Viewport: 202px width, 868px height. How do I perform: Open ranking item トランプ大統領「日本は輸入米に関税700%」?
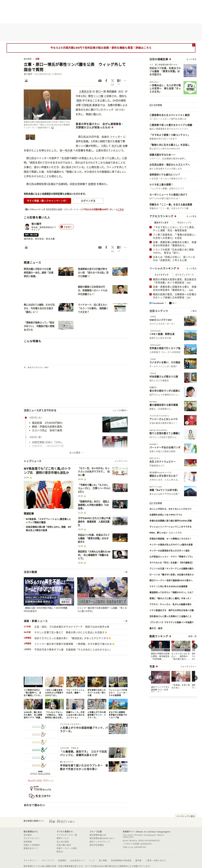pyautogui.click(x=173, y=251)
